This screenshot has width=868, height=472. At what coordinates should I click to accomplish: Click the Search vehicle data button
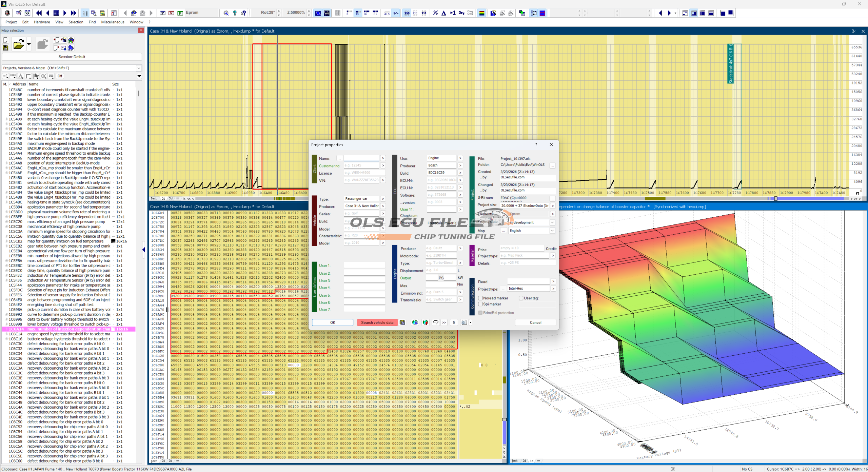tap(377, 322)
